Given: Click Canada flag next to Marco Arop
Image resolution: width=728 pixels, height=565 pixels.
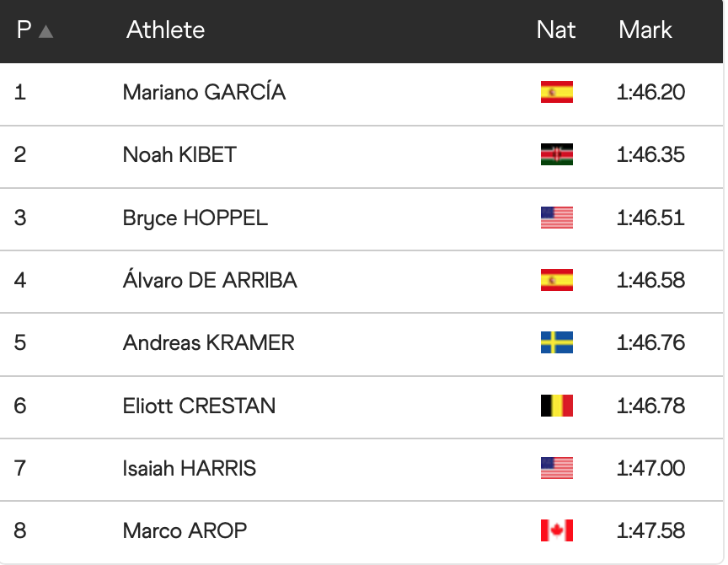Looking at the screenshot, I should pos(556,530).
